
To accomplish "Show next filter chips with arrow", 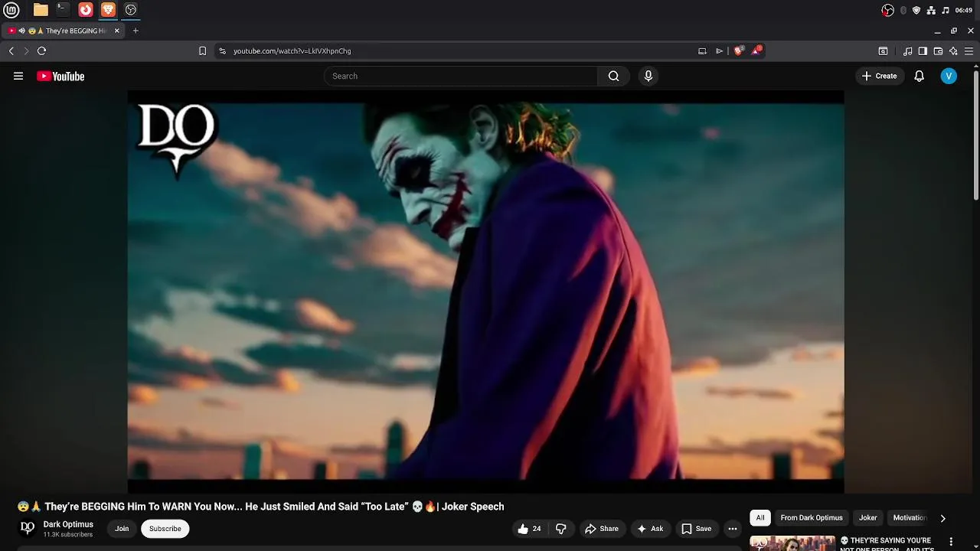I will point(942,518).
